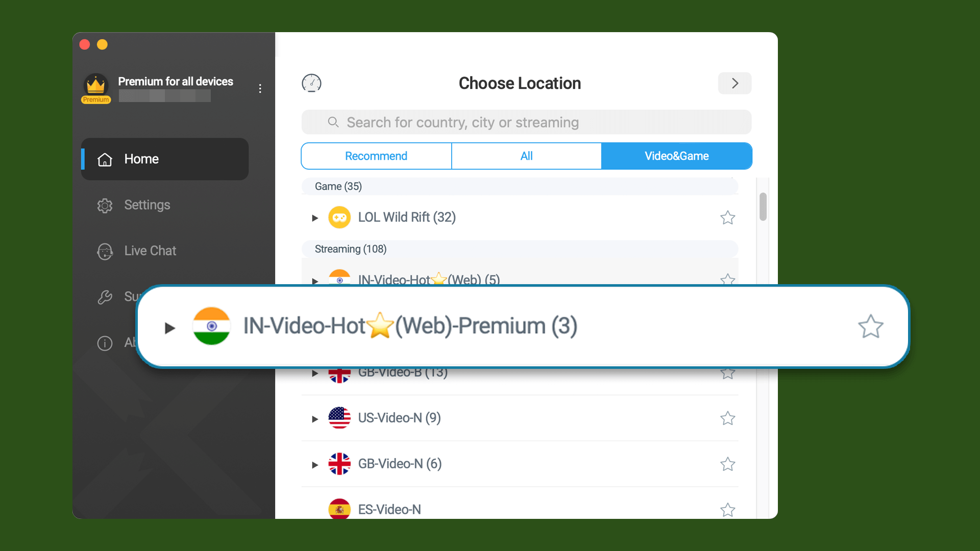Click the Settings gear icon in sidebar
Viewport: 980px width, 551px height.
pyautogui.click(x=105, y=205)
